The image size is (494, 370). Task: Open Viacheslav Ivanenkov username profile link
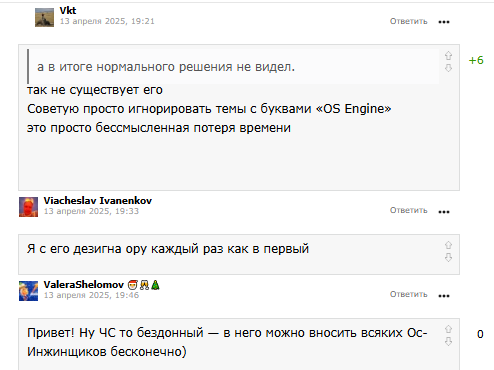98,201
